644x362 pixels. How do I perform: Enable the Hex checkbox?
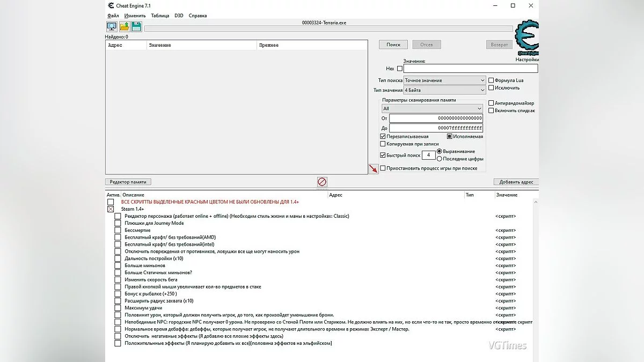[399, 69]
